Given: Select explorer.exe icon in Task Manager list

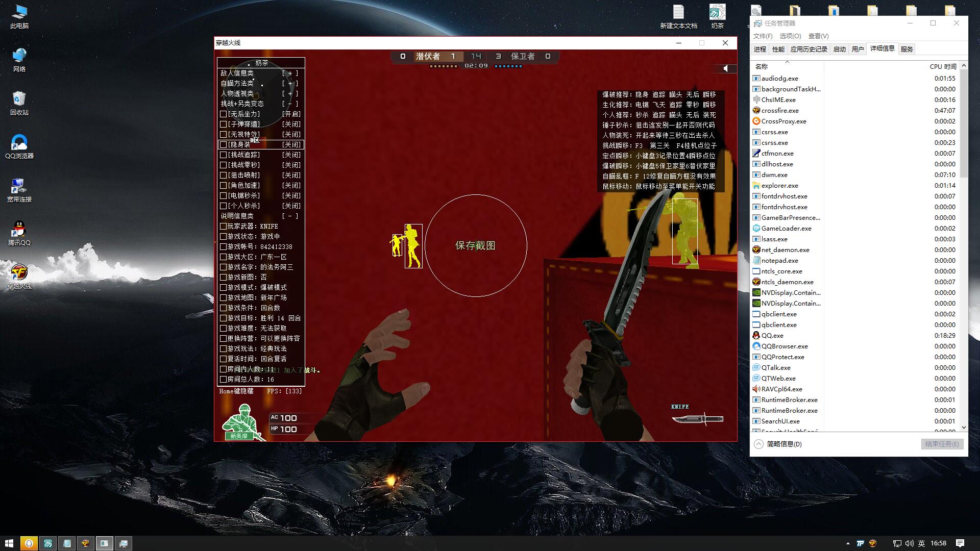Looking at the screenshot, I should point(756,185).
